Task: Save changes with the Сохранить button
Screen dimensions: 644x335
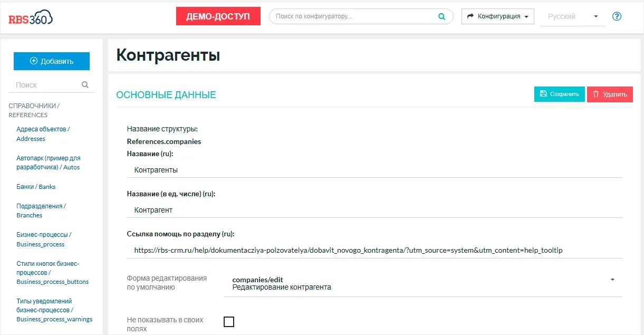Action: coord(559,94)
